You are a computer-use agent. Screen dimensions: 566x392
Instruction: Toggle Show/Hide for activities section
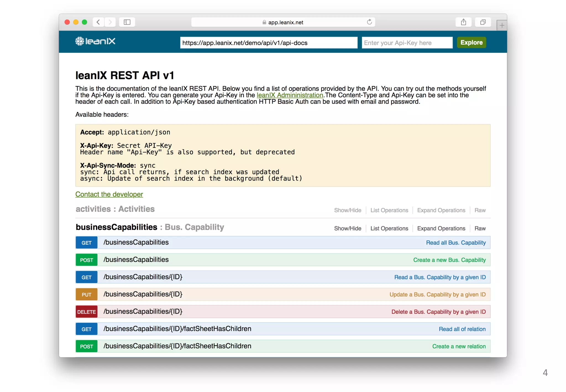pos(347,210)
